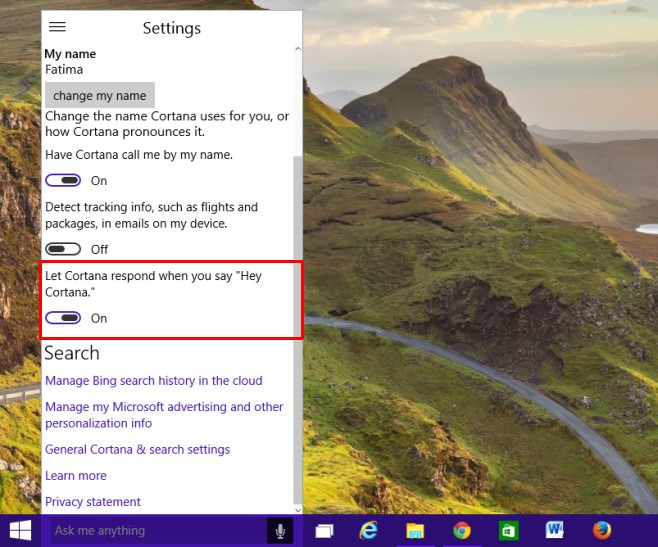Launch Internet Explorer from the taskbar
Screen dimensions: 658x547
point(369,531)
